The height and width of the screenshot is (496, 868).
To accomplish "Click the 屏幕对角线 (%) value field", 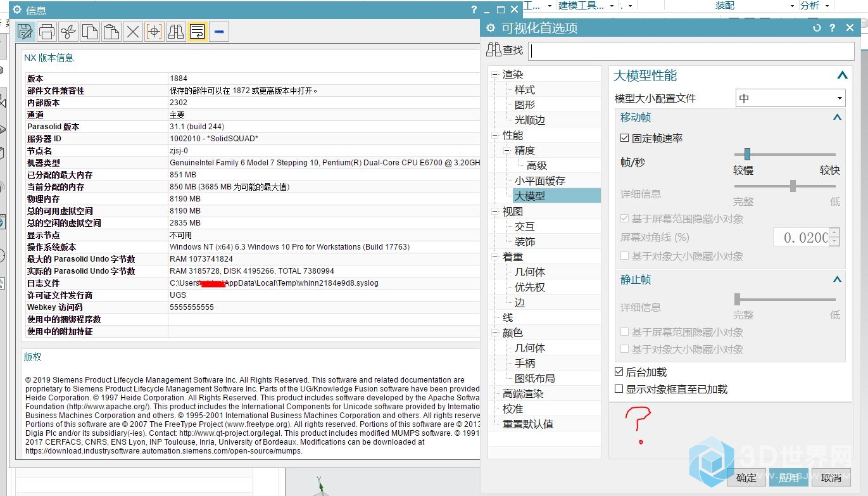I will point(801,238).
